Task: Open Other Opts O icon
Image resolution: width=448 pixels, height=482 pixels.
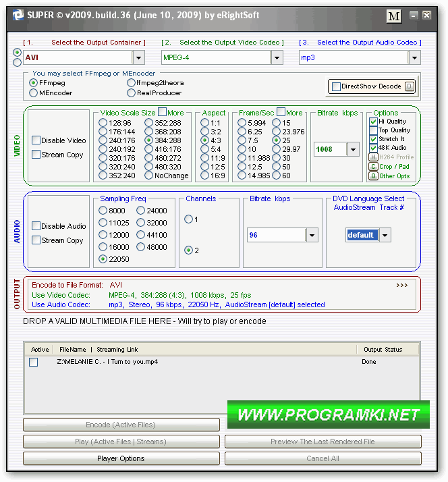Action: pyautogui.click(x=373, y=176)
